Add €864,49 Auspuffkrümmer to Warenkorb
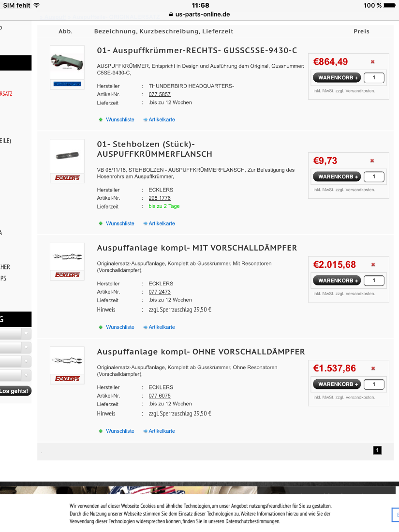This screenshot has width=399, height=532. [337, 78]
